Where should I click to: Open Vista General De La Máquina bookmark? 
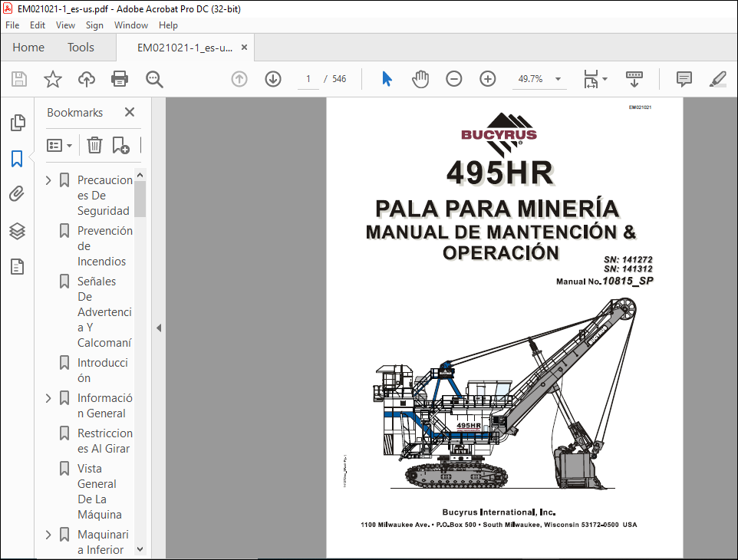pyautogui.click(x=99, y=491)
